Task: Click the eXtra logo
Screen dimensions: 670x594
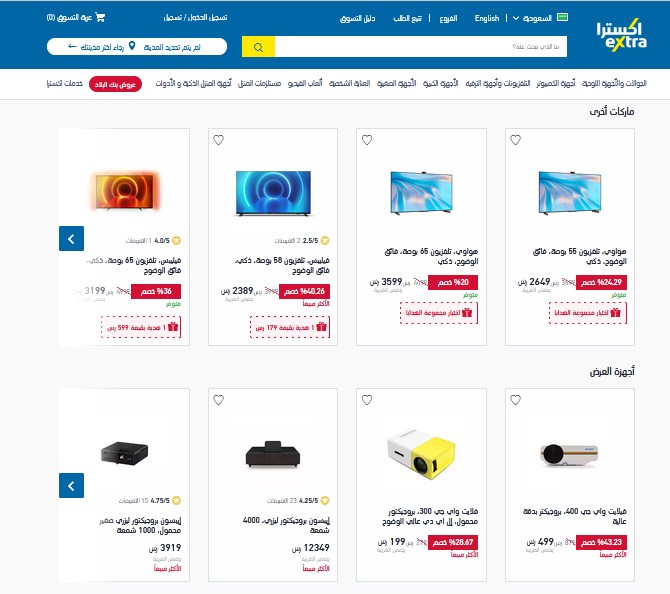Action: tap(621, 35)
